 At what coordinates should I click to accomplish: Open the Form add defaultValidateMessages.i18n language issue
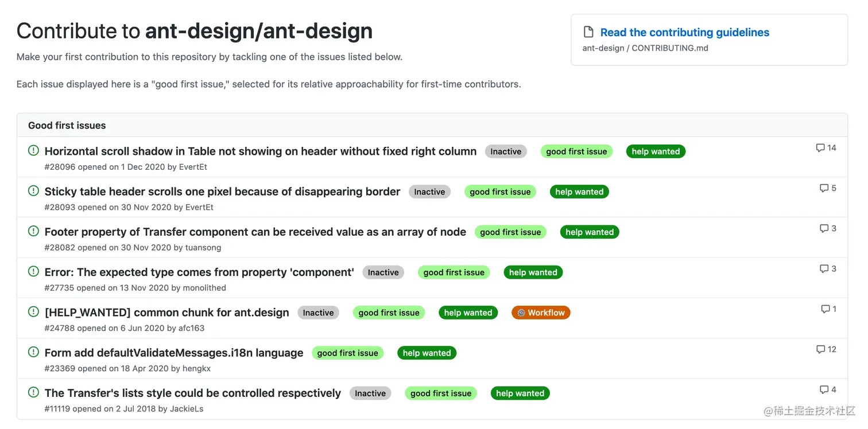coord(174,353)
